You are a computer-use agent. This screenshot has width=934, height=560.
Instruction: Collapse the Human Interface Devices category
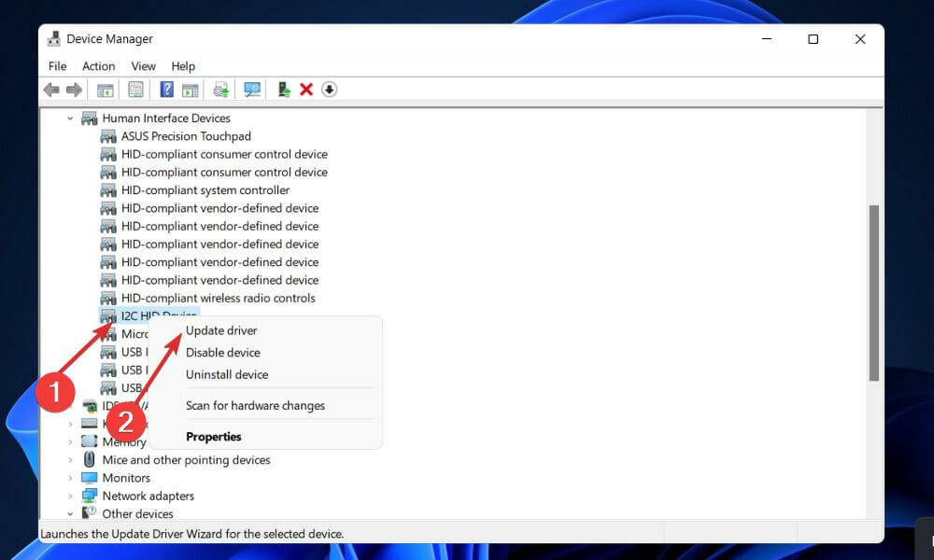(70, 119)
